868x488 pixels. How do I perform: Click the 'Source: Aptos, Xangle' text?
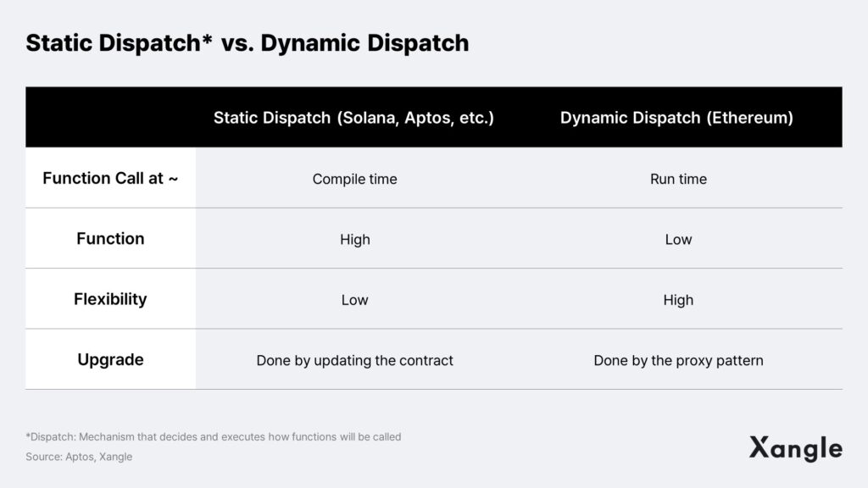click(79, 457)
